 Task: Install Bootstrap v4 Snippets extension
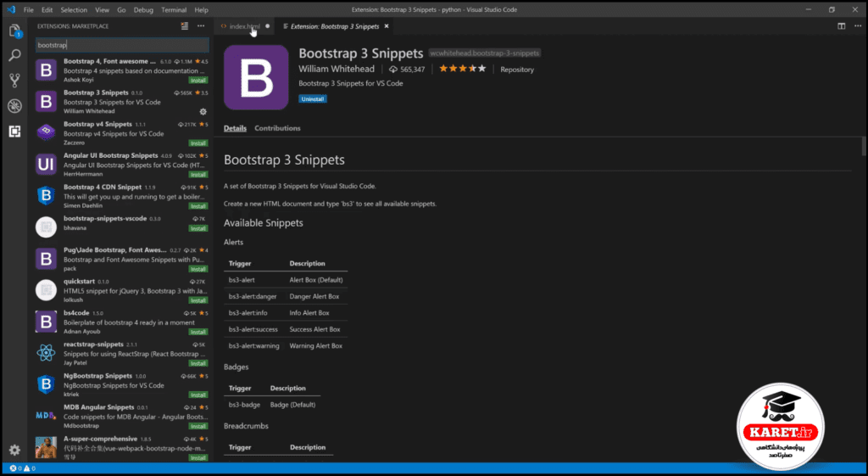198,143
